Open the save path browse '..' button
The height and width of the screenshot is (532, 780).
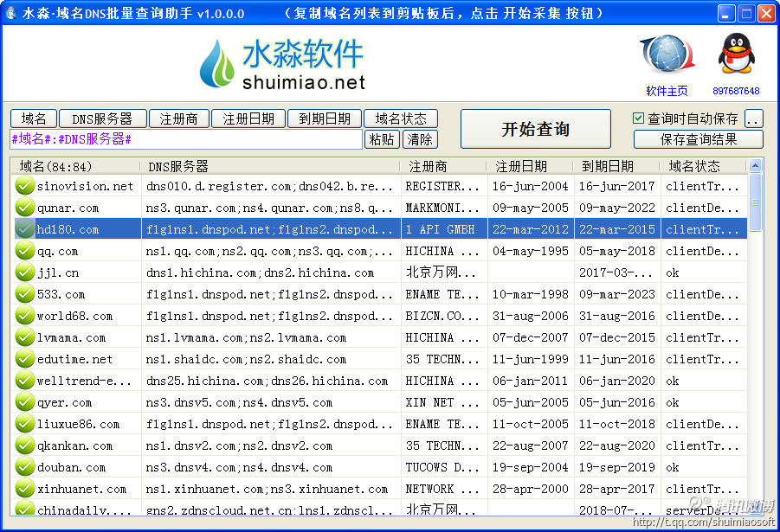754,119
